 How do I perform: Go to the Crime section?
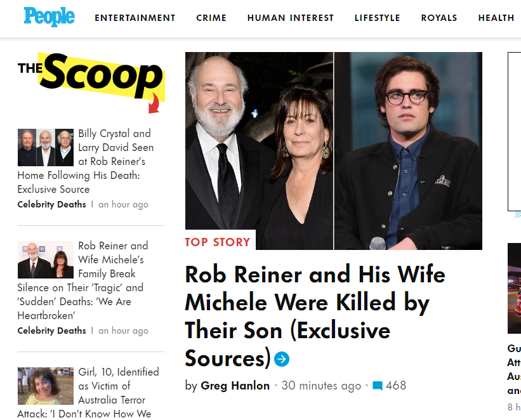point(211,18)
